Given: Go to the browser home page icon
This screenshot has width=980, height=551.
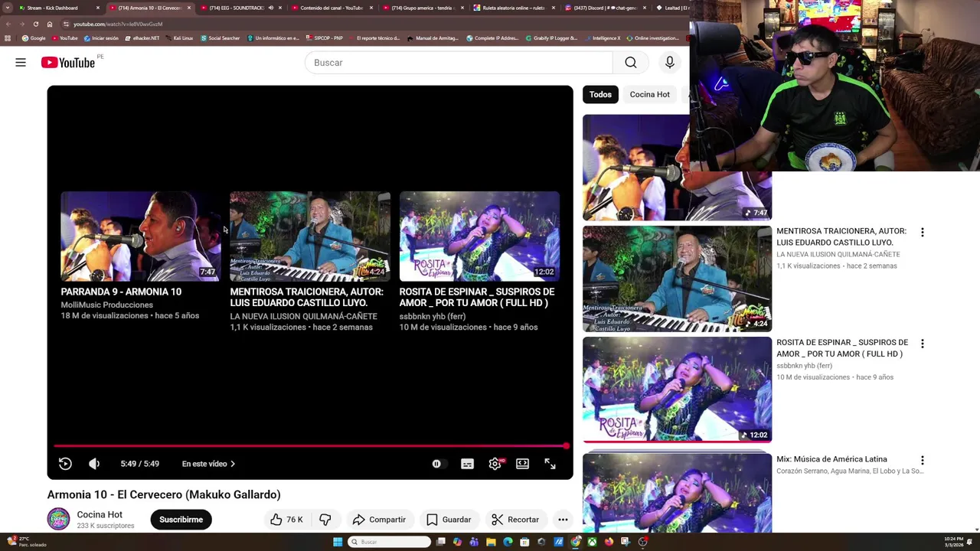Looking at the screenshot, I should 49,24.
